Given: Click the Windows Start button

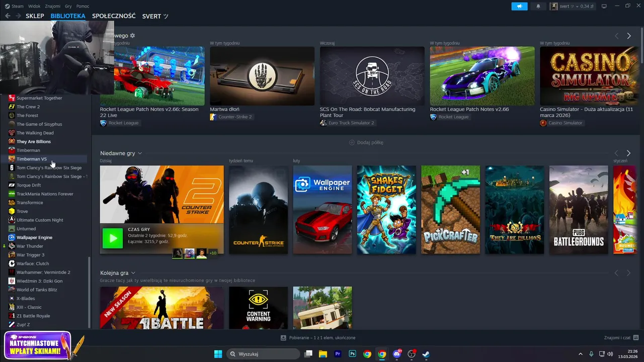Looking at the screenshot, I should [x=218, y=354].
